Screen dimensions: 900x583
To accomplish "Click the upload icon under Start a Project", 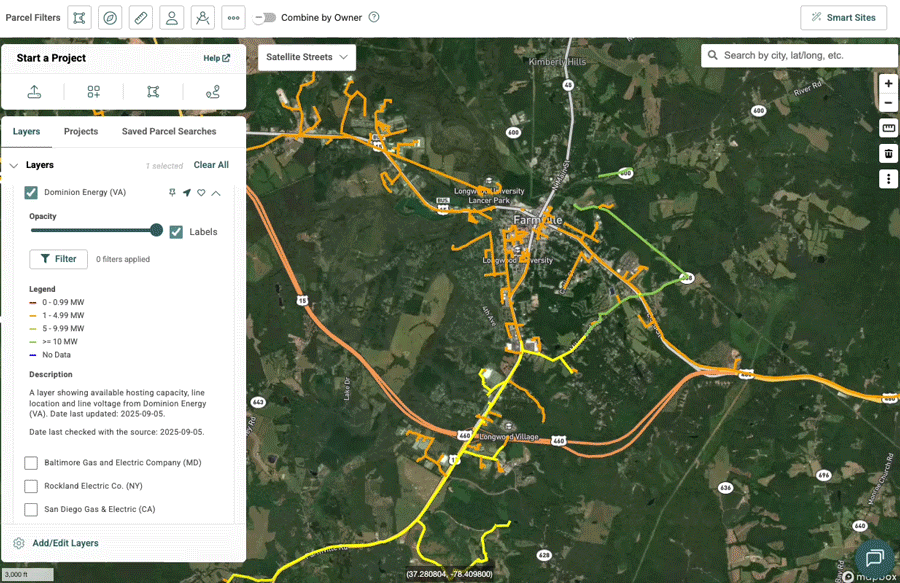I will point(34,92).
